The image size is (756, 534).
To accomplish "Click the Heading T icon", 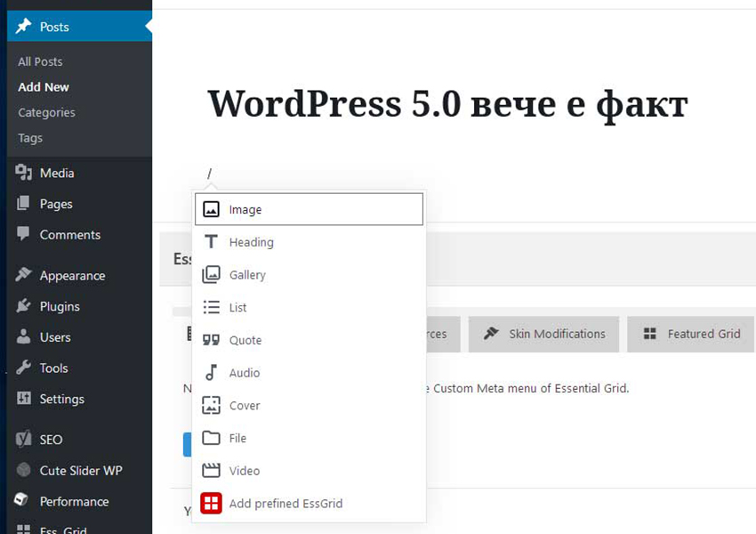I will [x=211, y=242].
